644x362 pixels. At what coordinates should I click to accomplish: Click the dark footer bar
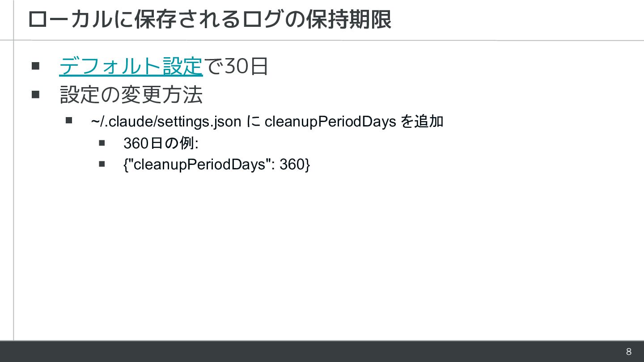click(313, 352)
